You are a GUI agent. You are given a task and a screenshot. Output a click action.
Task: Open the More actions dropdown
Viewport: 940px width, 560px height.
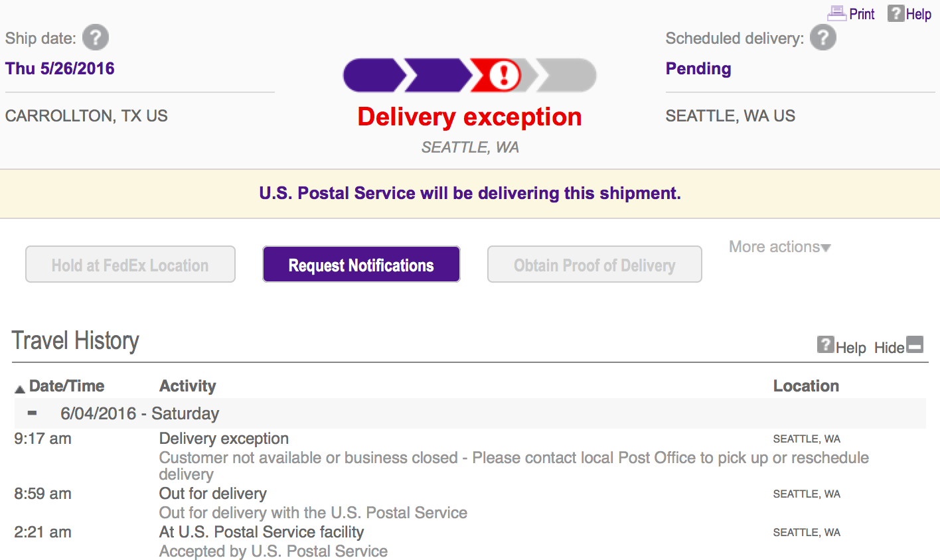(x=779, y=247)
